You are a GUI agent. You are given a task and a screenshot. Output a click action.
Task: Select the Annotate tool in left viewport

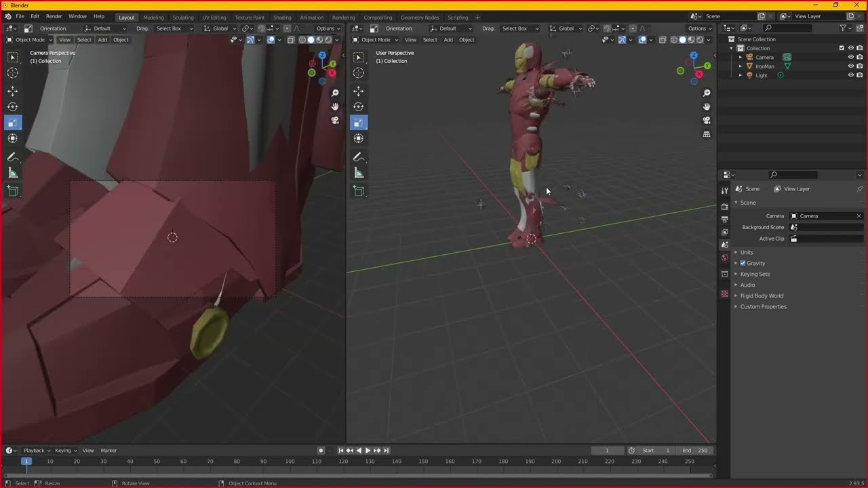coord(13,157)
